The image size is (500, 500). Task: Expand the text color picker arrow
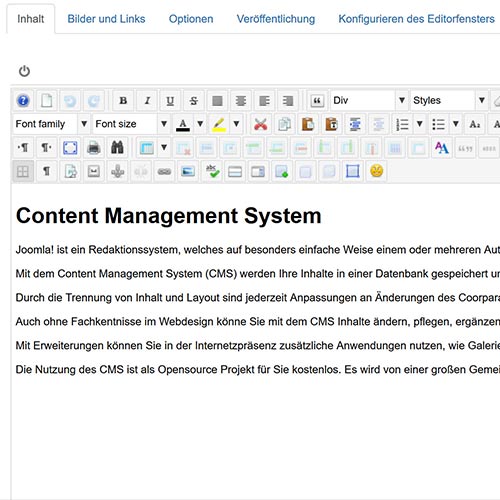[x=200, y=124]
